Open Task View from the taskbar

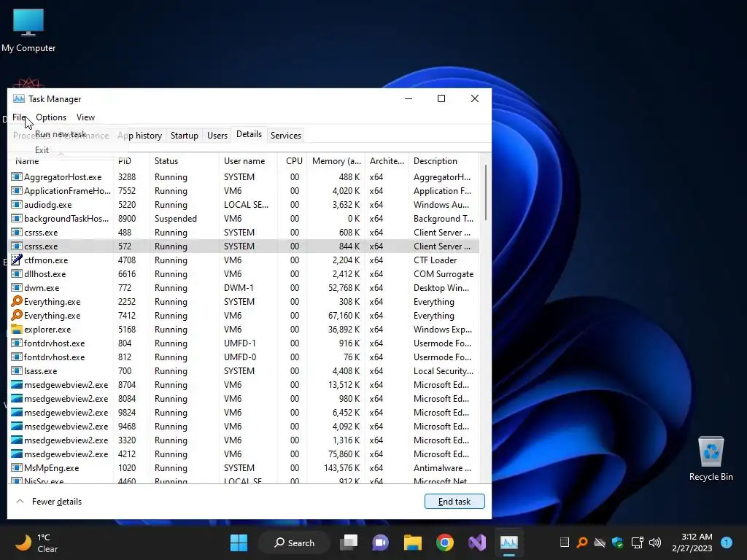(x=349, y=542)
